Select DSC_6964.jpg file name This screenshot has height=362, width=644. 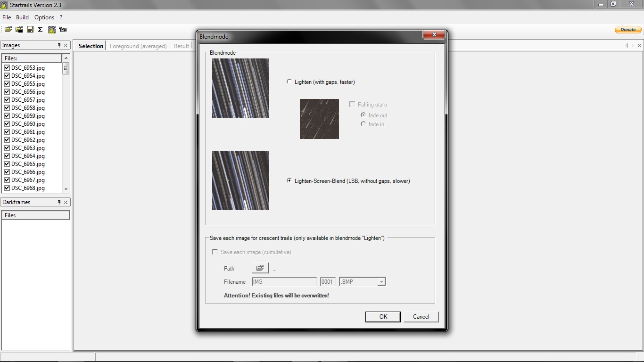28,156
